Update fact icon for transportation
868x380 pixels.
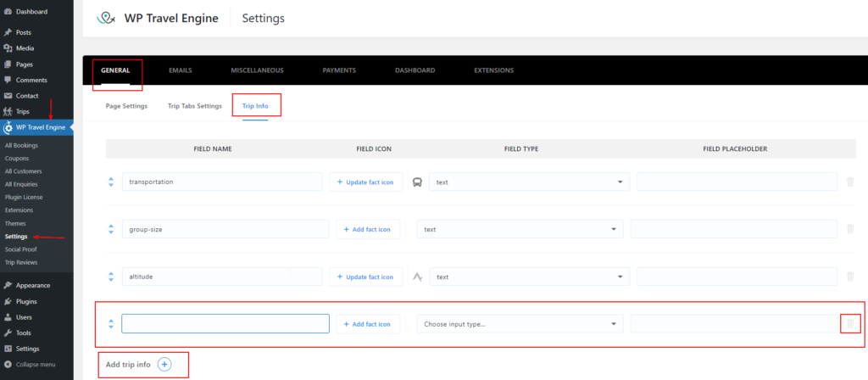(x=366, y=182)
